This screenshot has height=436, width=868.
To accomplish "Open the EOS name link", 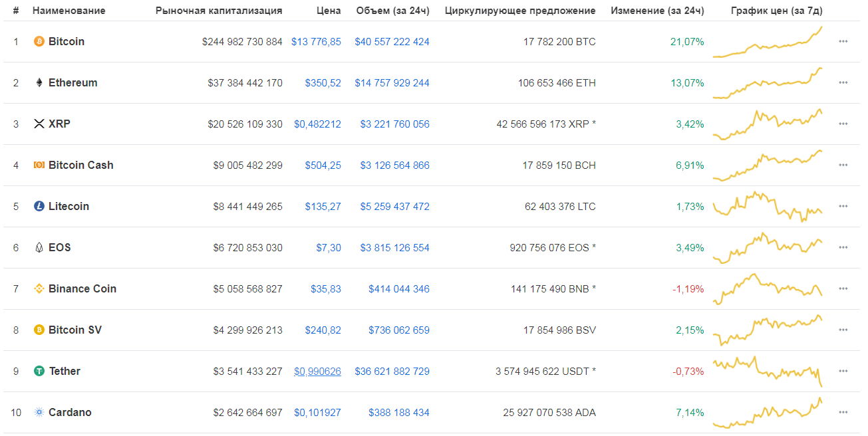I will [x=60, y=247].
